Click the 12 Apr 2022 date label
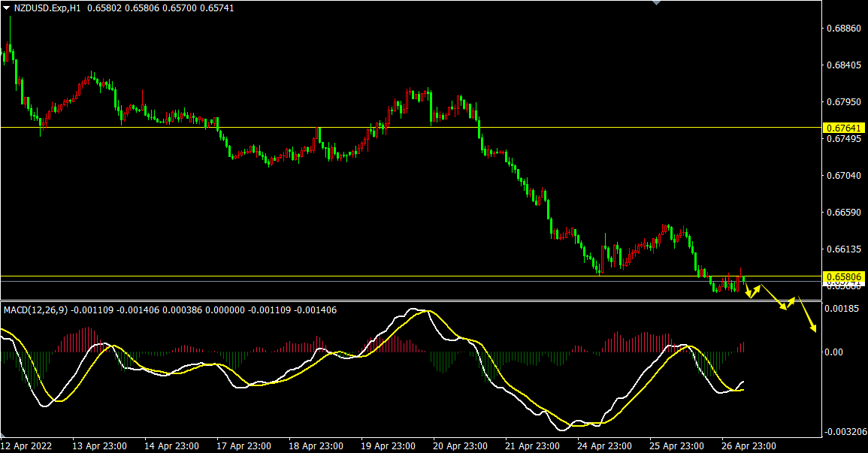 26,445
